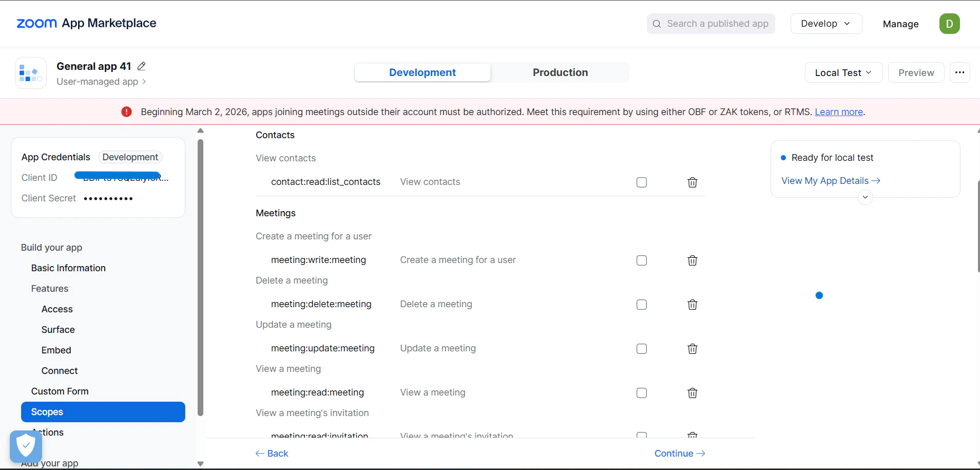Click the Manage link in the header
This screenshot has height=470, width=980.
coord(900,24)
